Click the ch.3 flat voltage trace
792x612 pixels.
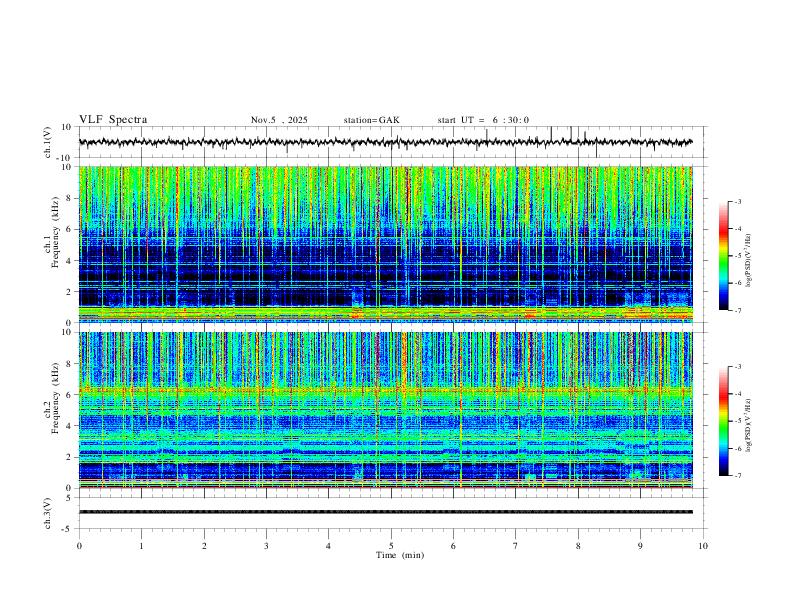point(386,512)
